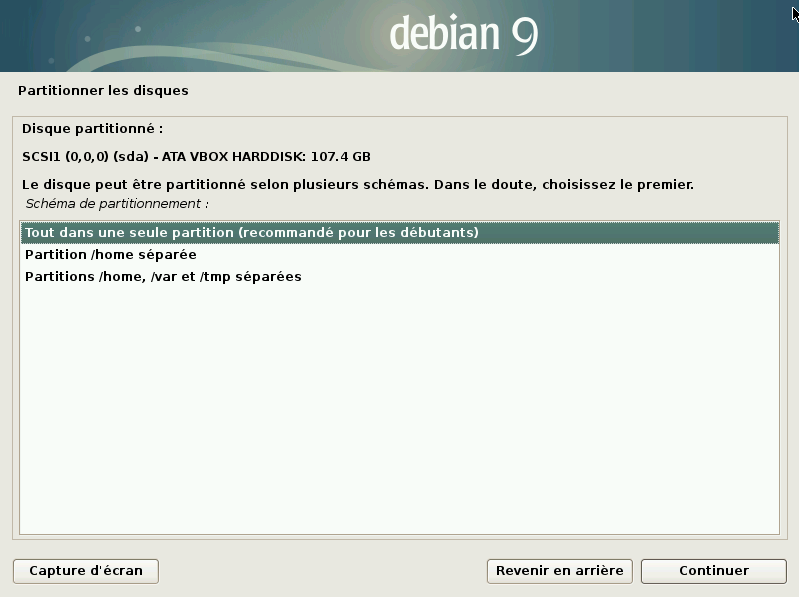Image resolution: width=799 pixels, height=597 pixels.
Task: Click "Schéma de partitionnement :" label
Action: click(117, 204)
